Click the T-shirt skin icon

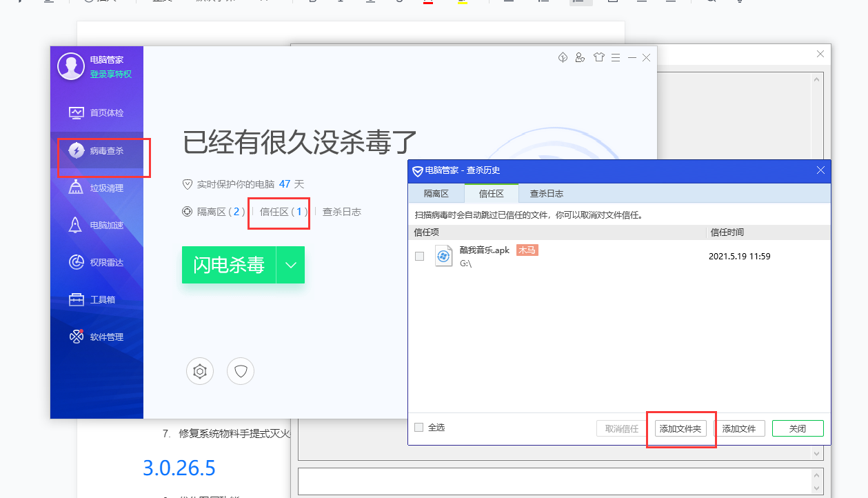point(598,58)
